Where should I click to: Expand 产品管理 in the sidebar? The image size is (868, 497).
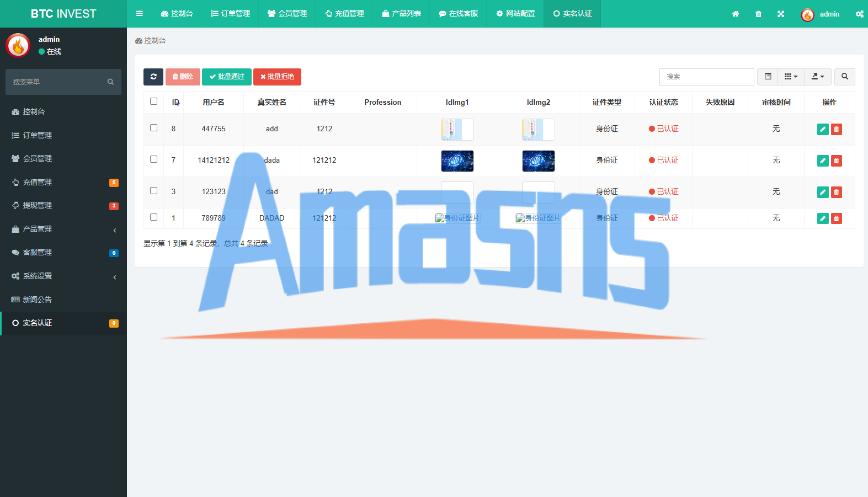click(x=63, y=229)
